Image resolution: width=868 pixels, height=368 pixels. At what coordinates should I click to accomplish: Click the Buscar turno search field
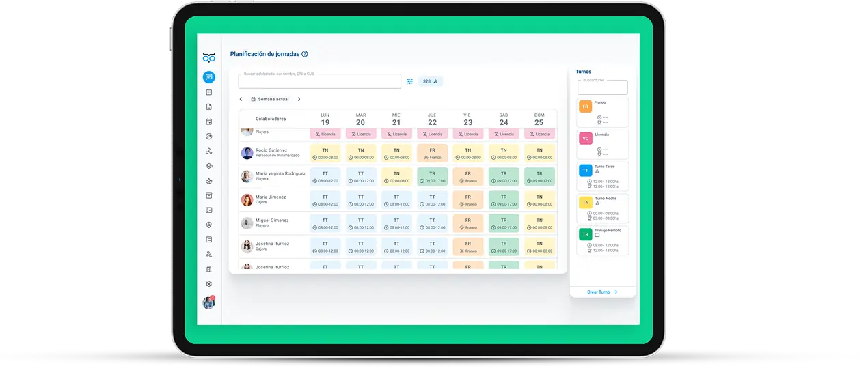(602, 87)
